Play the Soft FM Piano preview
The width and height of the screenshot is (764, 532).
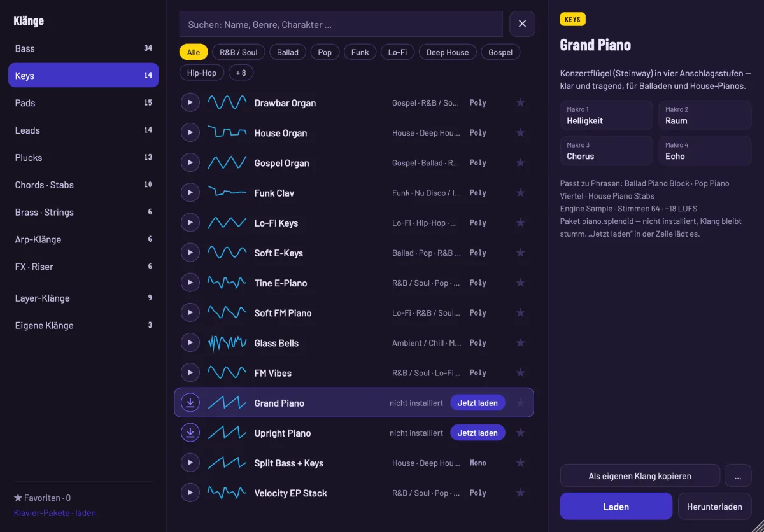tap(190, 312)
